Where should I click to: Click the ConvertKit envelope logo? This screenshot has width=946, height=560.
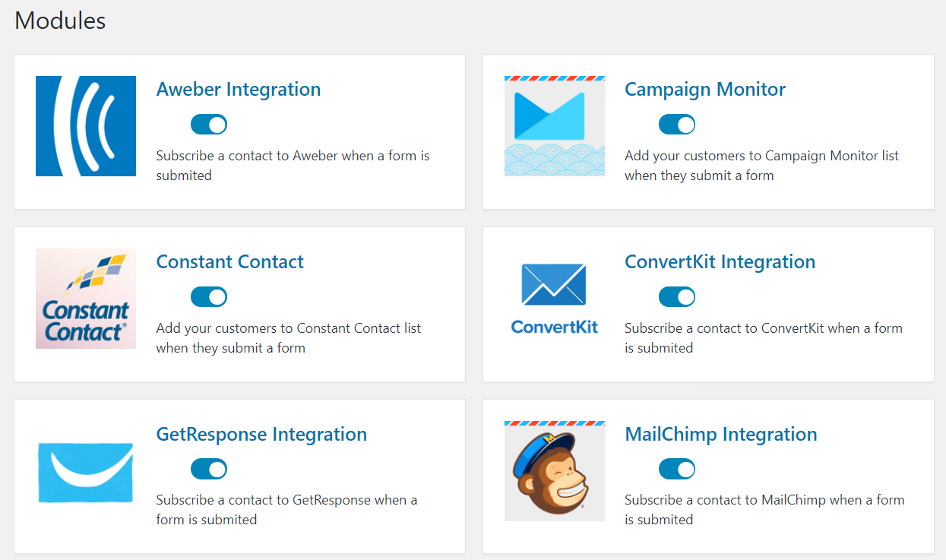coord(555,299)
